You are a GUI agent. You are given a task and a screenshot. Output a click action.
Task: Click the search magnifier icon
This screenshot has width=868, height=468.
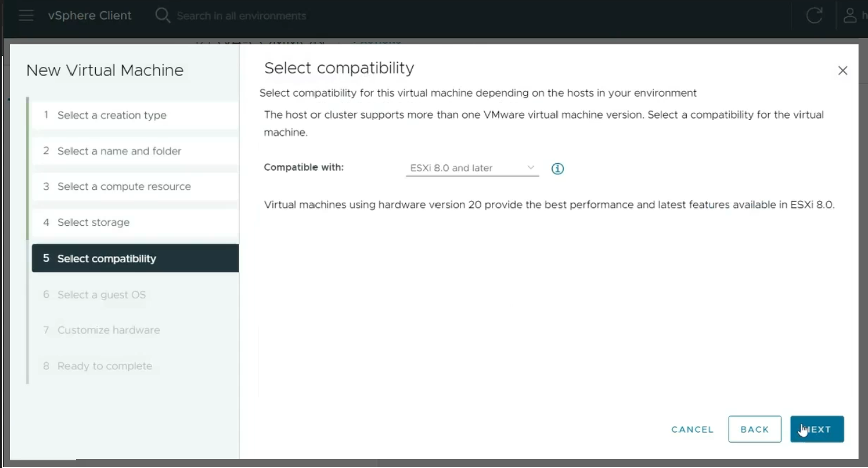point(162,15)
